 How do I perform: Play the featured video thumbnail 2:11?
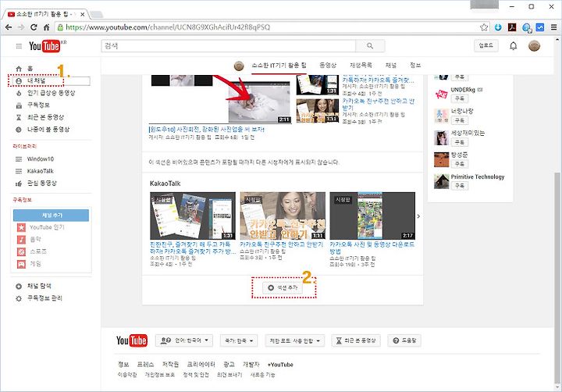point(260,102)
